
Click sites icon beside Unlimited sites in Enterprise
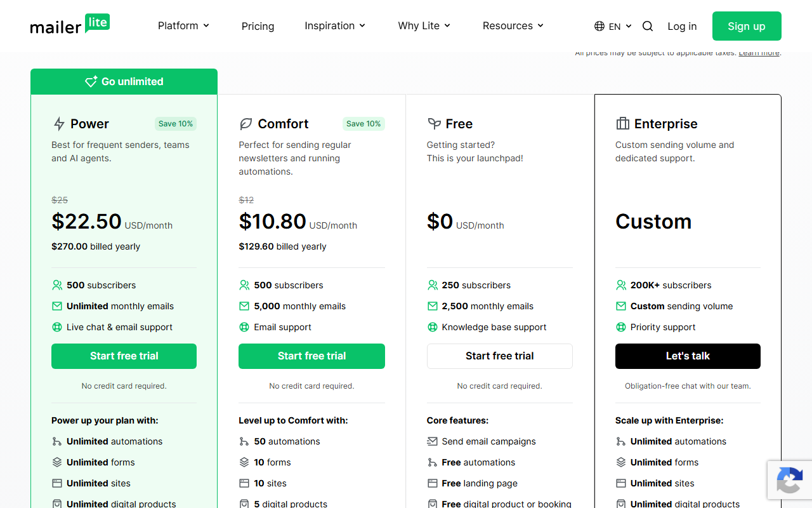tap(621, 483)
